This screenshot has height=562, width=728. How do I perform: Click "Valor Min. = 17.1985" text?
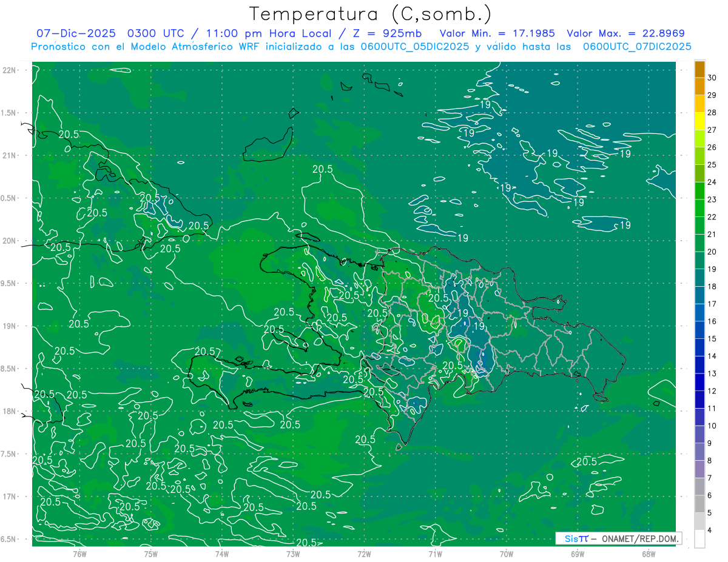tap(497, 33)
